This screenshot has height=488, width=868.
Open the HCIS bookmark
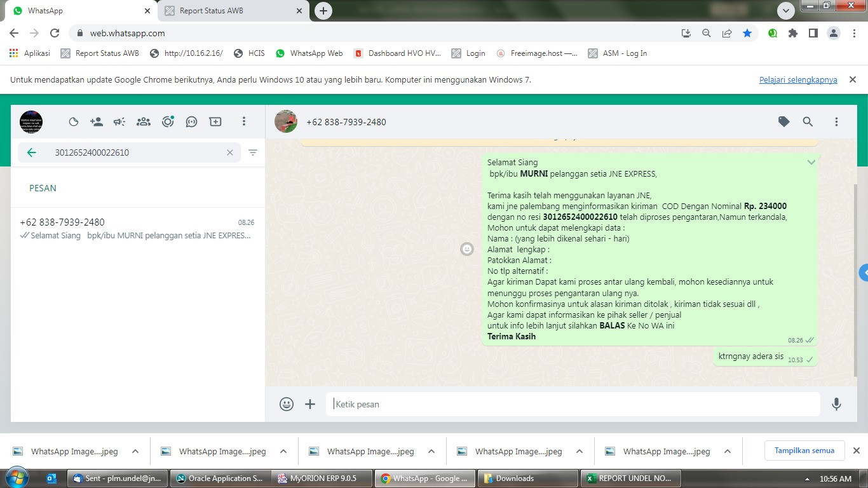coord(249,53)
